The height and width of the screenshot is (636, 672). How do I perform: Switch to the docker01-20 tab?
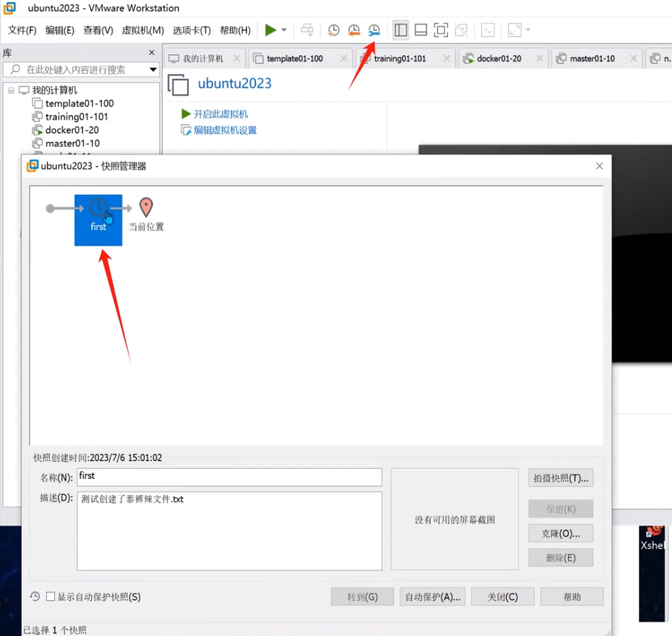(498, 59)
